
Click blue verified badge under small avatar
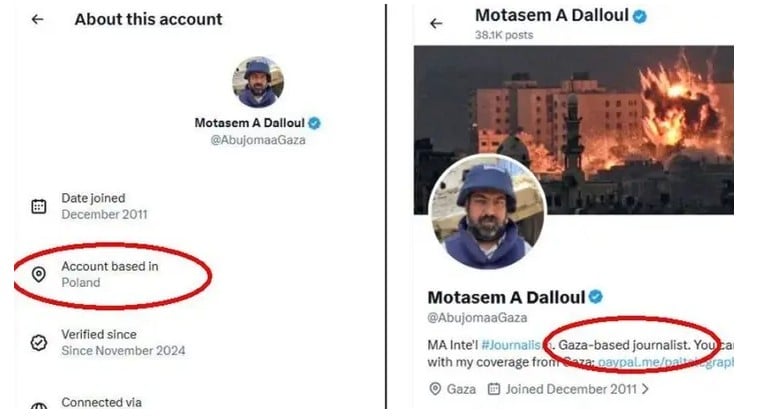[x=314, y=122]
